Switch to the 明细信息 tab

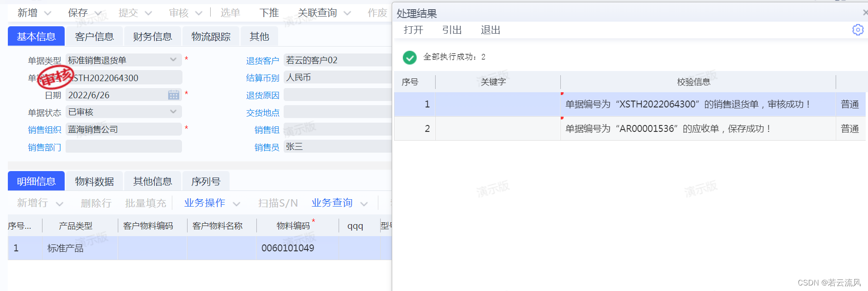[x=36, y=181]
